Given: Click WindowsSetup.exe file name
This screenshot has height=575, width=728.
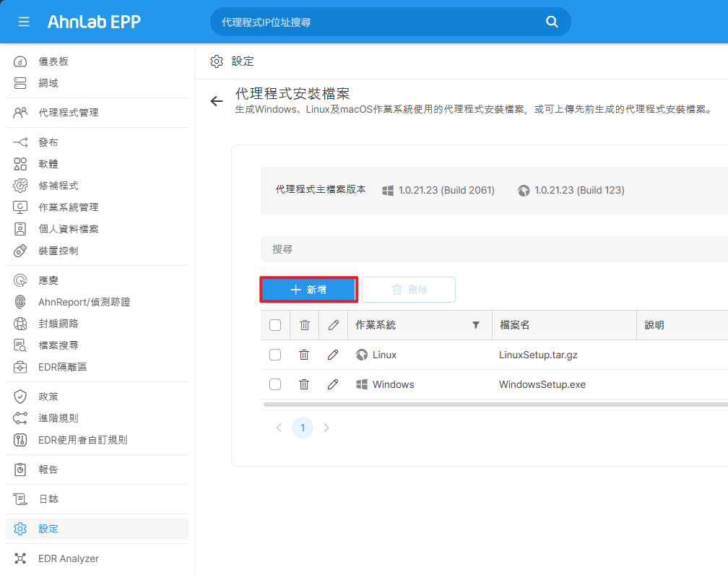Looking at the screenshot, I should tap(542, 384).
